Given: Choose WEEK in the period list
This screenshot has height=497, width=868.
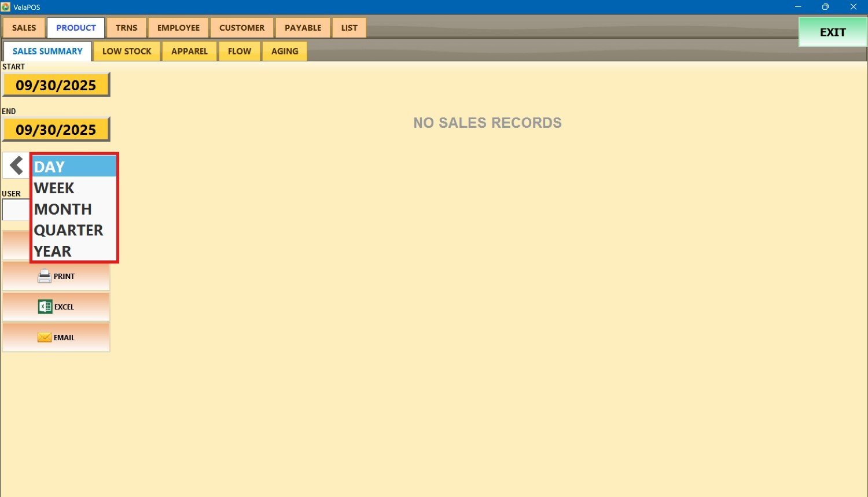Looking at the screenshot, I should (74, 188).
